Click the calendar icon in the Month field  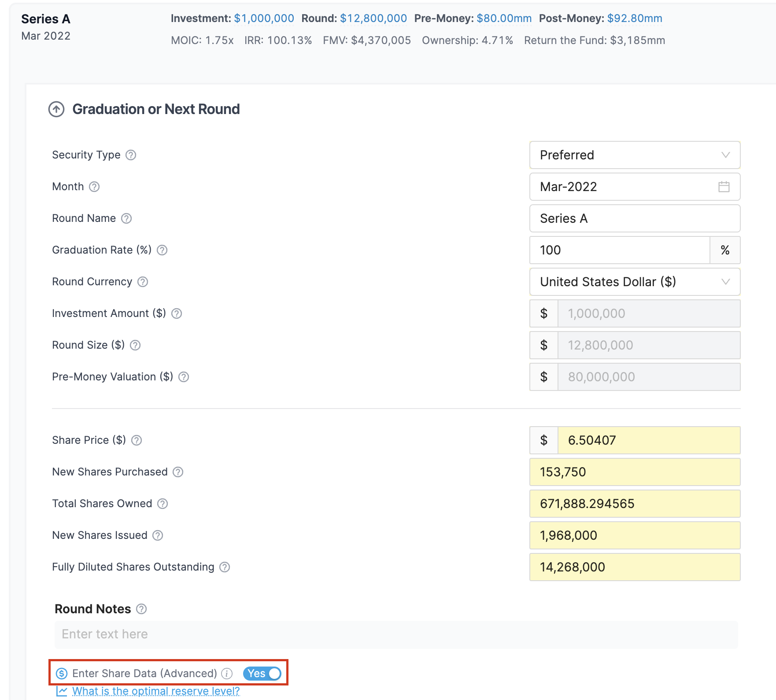click(724, 187)
